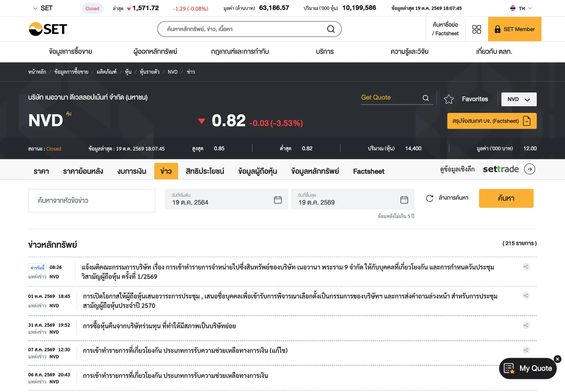Focus the ค้นหาจากหัวข้อข่าว news search field
Image resolution: width=565 pixels, height=392 pixels.
coord(92,201)
